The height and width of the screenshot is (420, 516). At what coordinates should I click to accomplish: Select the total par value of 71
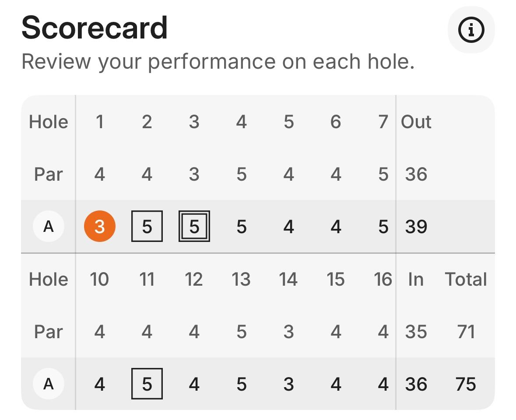coord(466,332)
